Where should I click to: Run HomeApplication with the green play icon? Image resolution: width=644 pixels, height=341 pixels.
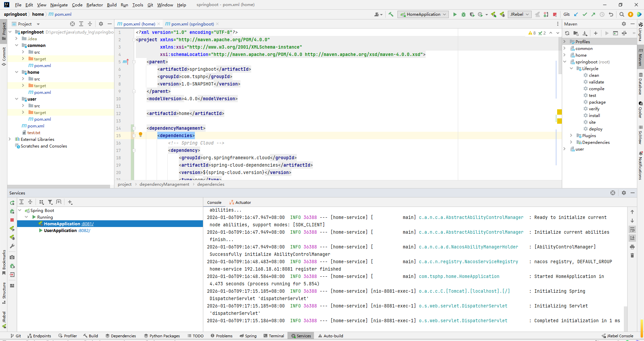(x=455, y=14)
